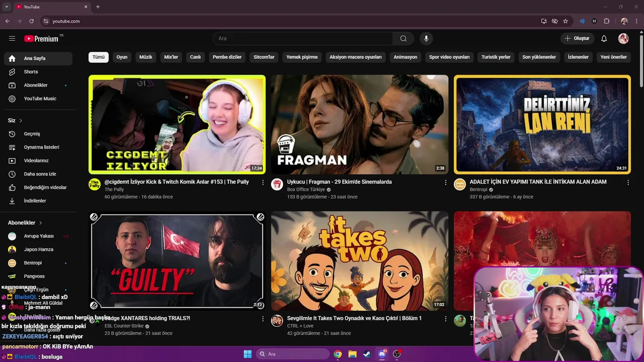Reload the page with browser refresh

pyautogui.click(x=31, y=21)
